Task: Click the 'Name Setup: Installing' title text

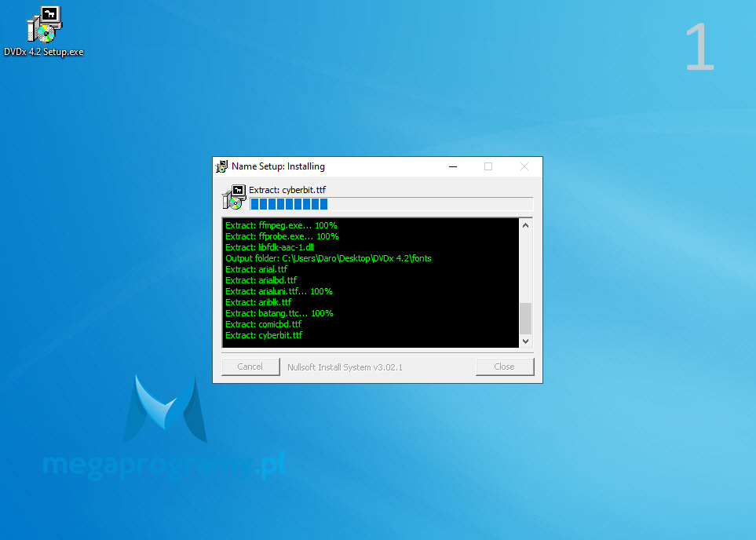Action: tap(278, 166)
